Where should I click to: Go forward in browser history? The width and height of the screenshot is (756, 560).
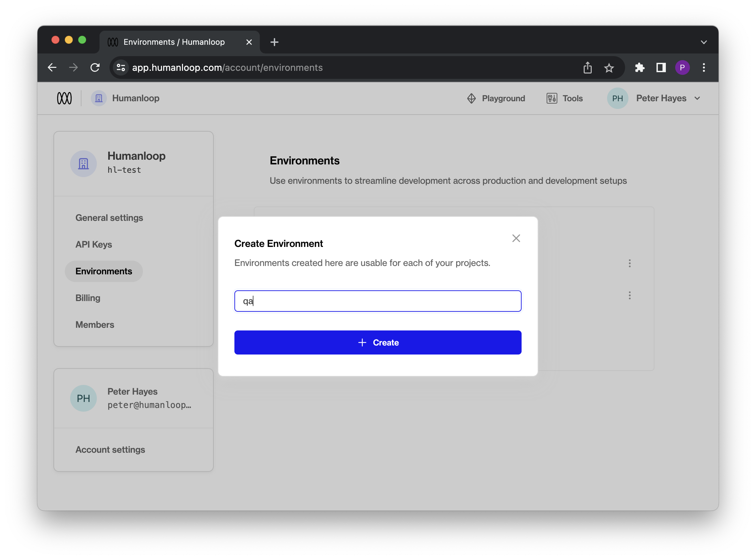(x=73, y=67)
